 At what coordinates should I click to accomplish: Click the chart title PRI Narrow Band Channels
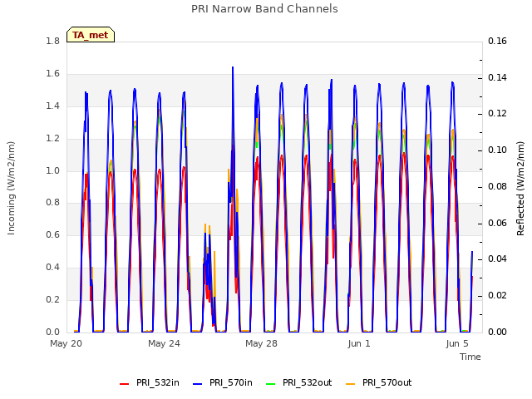coord(264,9)
